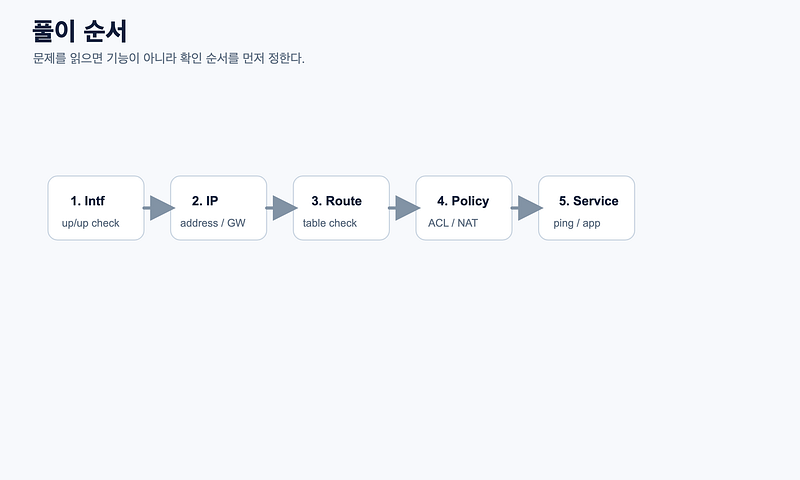This screenshot has width=800, height=480.
Task: Click the 'table check' caption
Action: [330, 223]
